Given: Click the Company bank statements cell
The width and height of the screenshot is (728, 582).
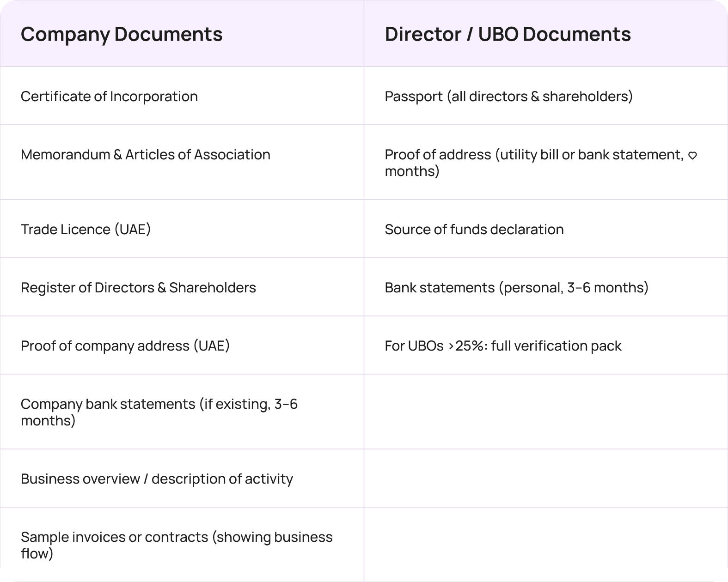Looking at the screenshot, I should tap(159, 412).
